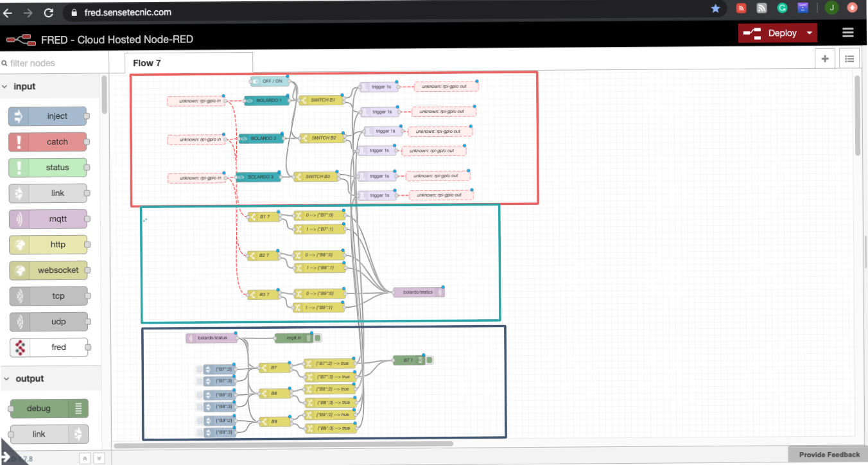Select the websocket node in the palette
868x465 pixels.
48,270
